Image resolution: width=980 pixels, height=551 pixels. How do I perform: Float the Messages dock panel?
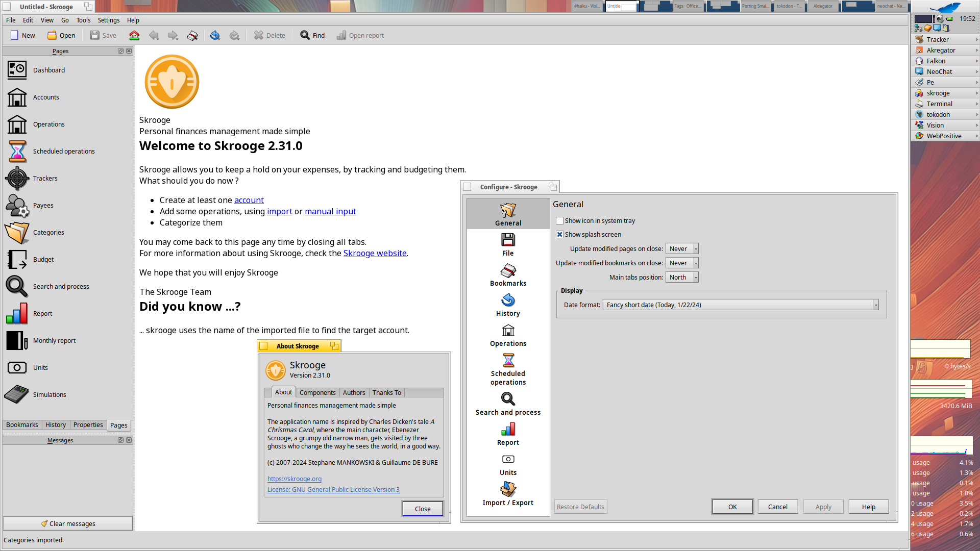tap(120, 440)
